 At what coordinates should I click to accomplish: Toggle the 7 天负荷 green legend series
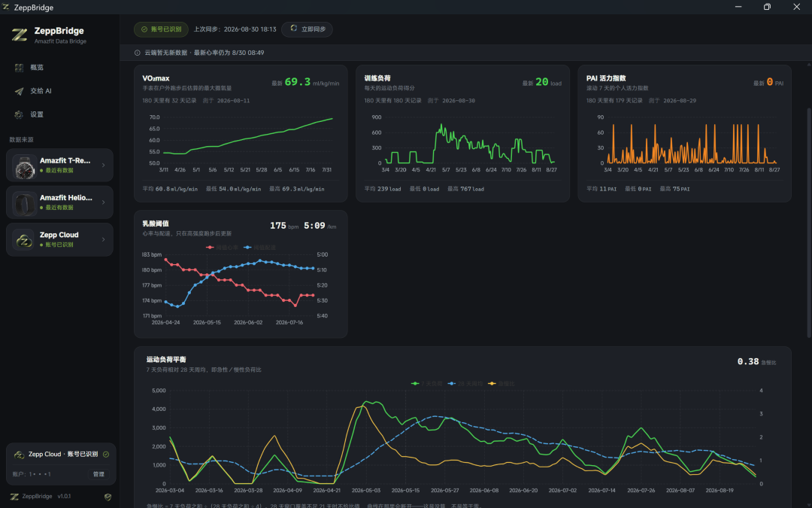[x=427, y=384]
